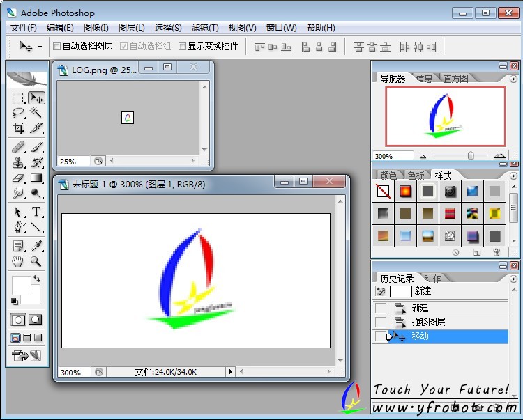Toggle the box beside 拖移图层 history state

tap(380, 322)
